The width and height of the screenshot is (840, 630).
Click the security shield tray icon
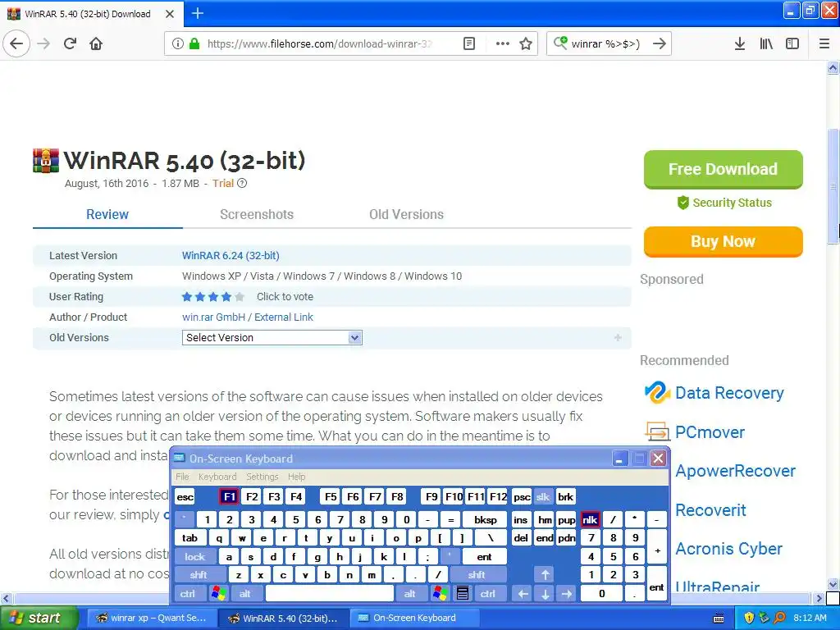click(x=749, y=618)
